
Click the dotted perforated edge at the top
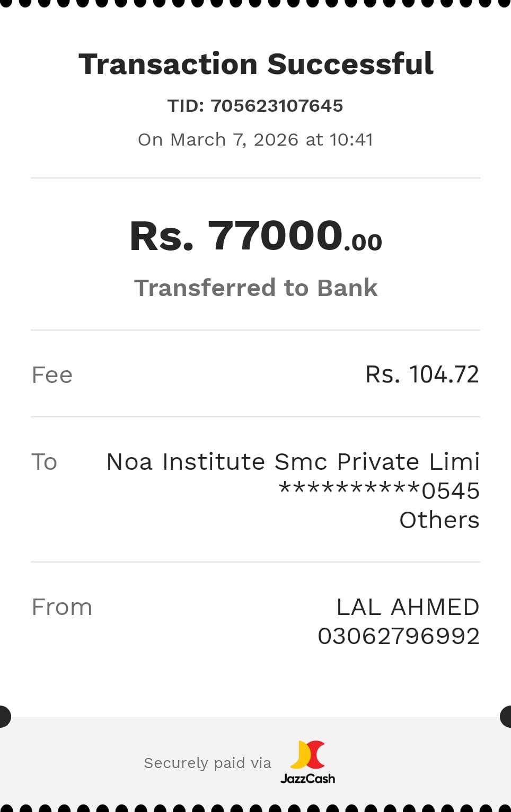coord(255,3)
